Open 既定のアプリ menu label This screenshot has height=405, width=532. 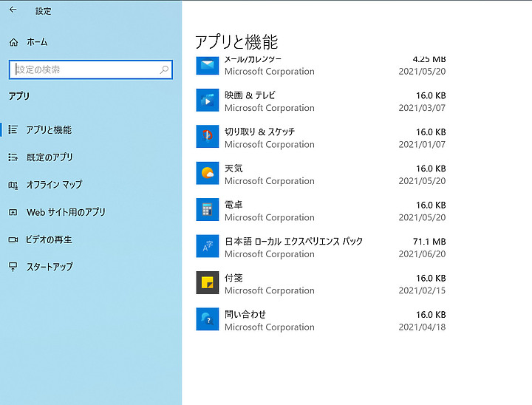[x=50, y=157]
